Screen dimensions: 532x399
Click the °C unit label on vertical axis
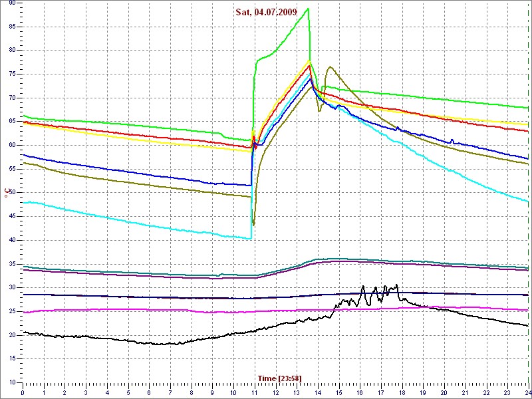click(6, 194)
